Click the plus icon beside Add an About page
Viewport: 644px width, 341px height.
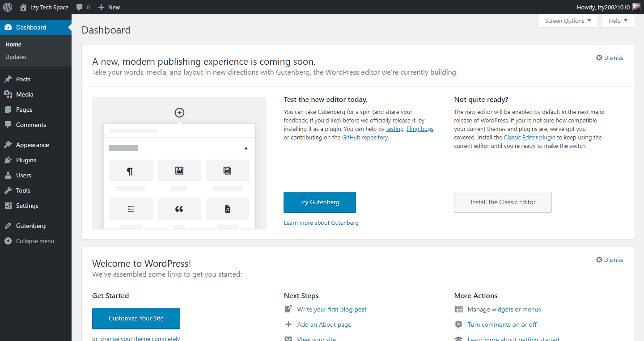[x=288, y=324]
